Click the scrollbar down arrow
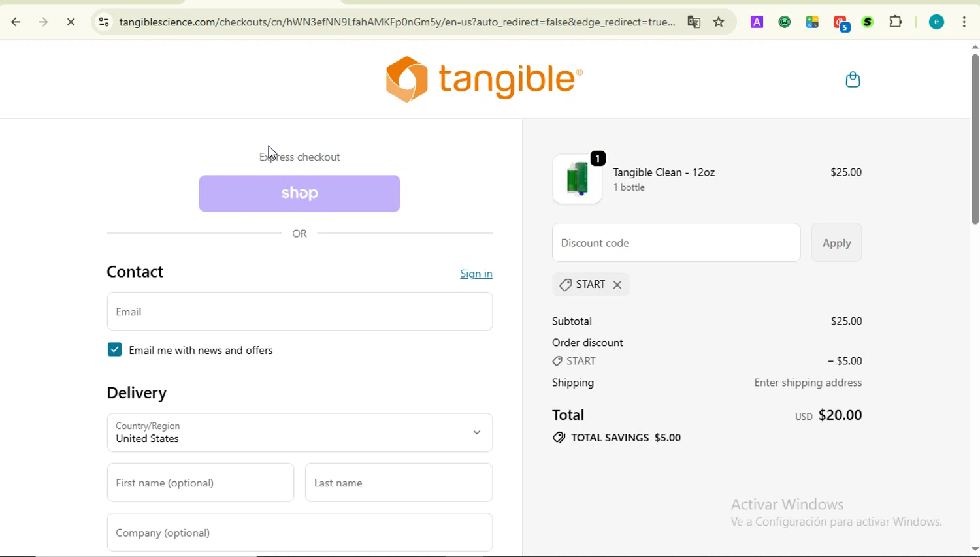Screen dimensions: 980x557 (x=975, y=549)
